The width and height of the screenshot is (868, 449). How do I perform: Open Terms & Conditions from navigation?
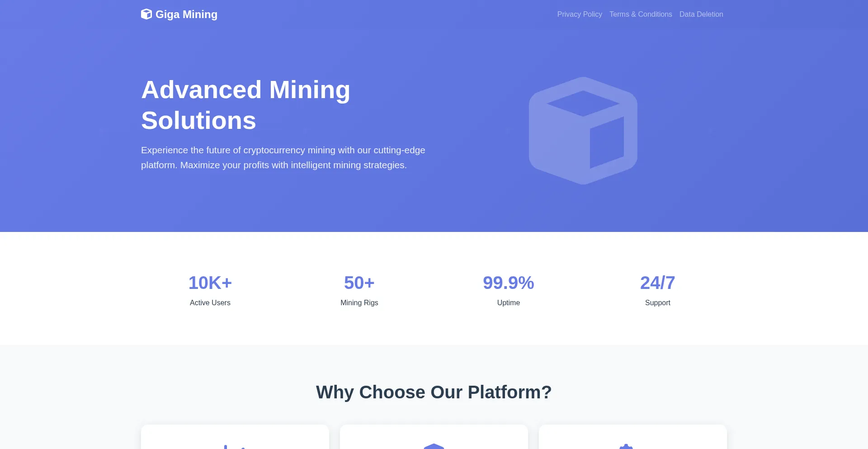640,14
